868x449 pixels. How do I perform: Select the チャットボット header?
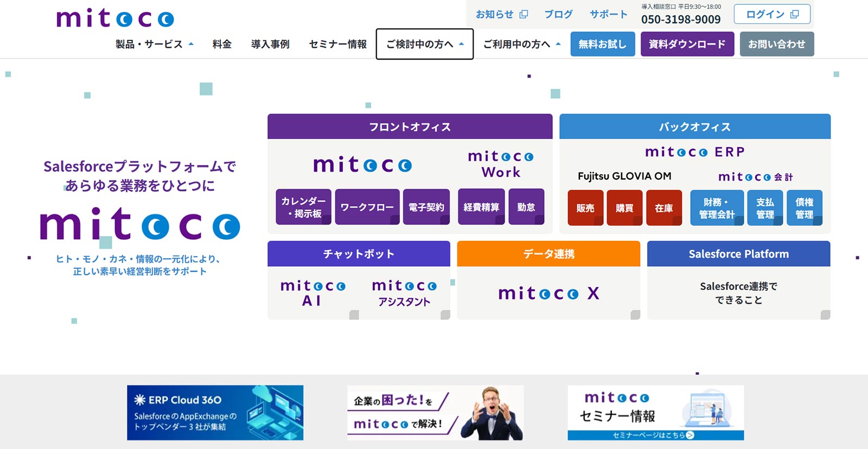(x=359, y=253)
